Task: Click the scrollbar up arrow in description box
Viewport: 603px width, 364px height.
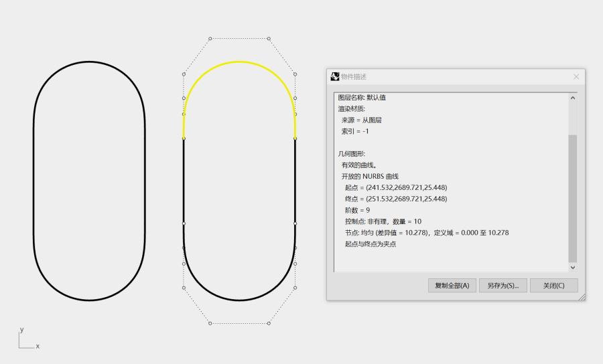Action: [x=572, y=98]
